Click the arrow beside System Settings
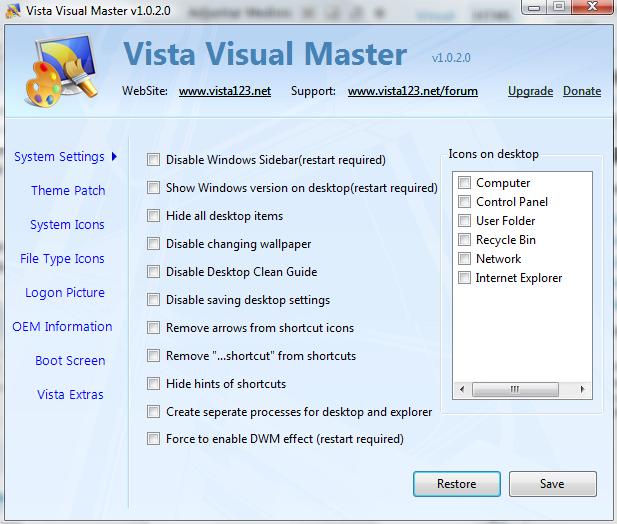Screen dimensions: 617x524 [x=114, y=157]
